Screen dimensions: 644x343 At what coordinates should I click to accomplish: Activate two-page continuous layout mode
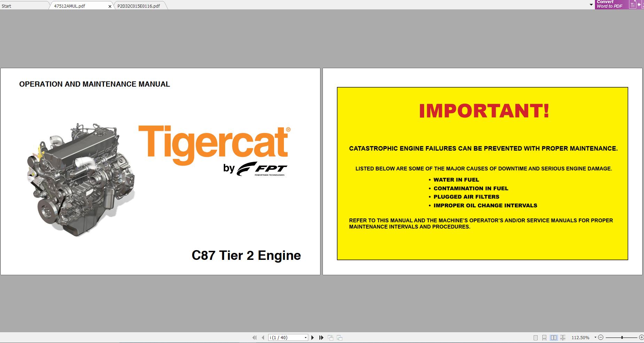[563, 337]
